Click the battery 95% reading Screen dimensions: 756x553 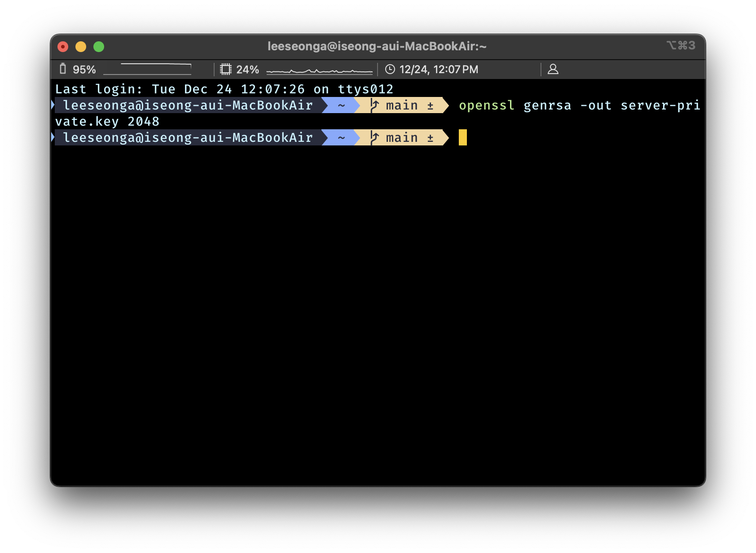pyautogui.click(x=84, y=70)
